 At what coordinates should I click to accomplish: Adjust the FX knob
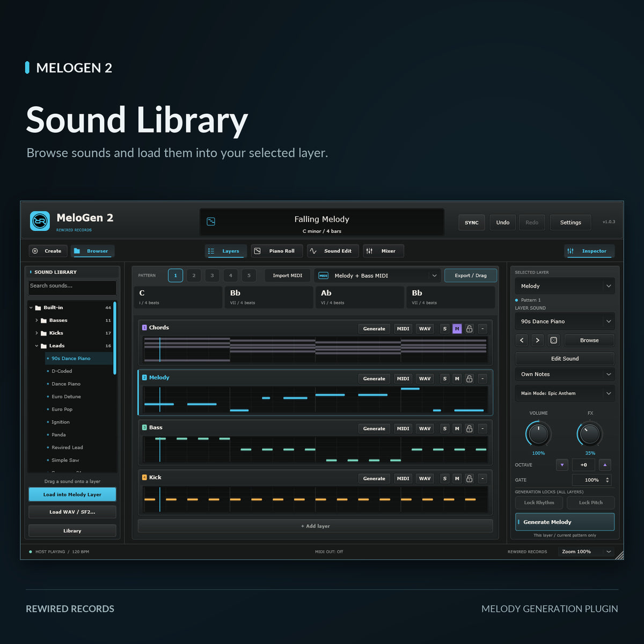[590, 434]
